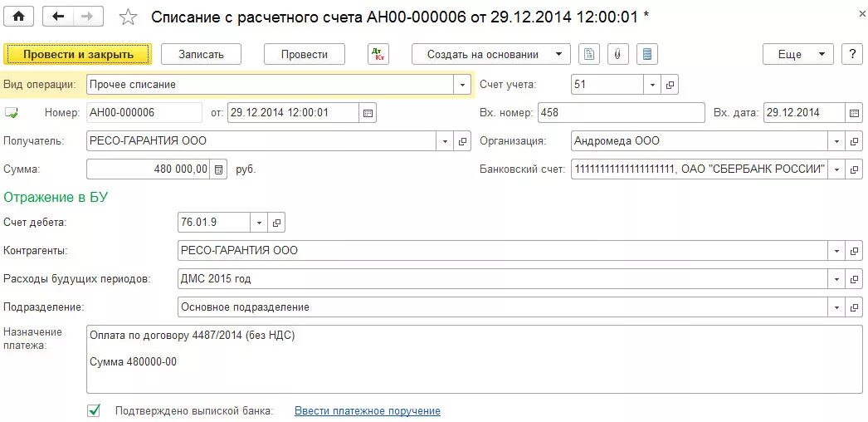Click the Получатель field РЕСО-ГАРАНТИЯ ООО
This screenshot has width=868, height=422.
pyautogui.click(x=261, y=141)
